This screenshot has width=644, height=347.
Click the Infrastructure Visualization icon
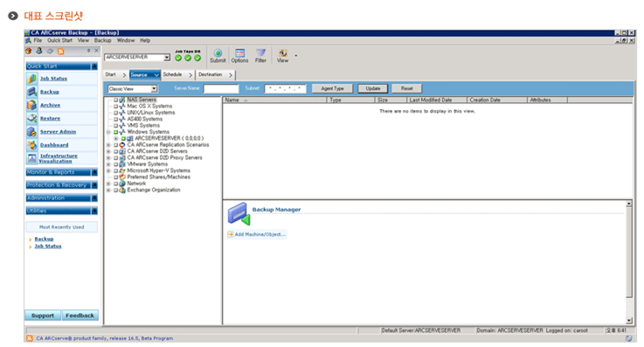[x=32, y=158]
